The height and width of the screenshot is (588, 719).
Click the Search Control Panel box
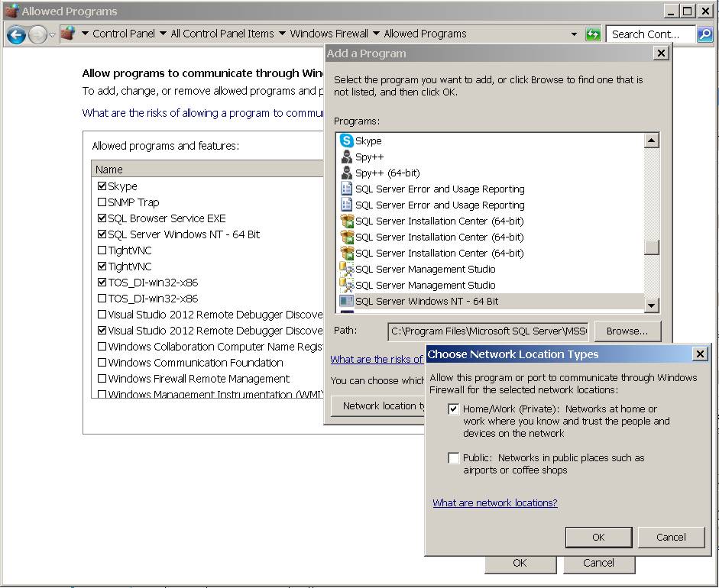[x=651, y=34]
